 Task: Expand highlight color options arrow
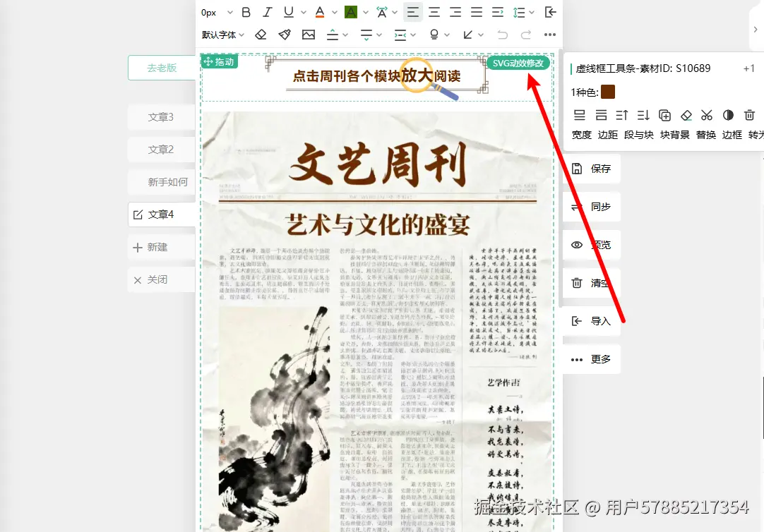tap(366, 12)
